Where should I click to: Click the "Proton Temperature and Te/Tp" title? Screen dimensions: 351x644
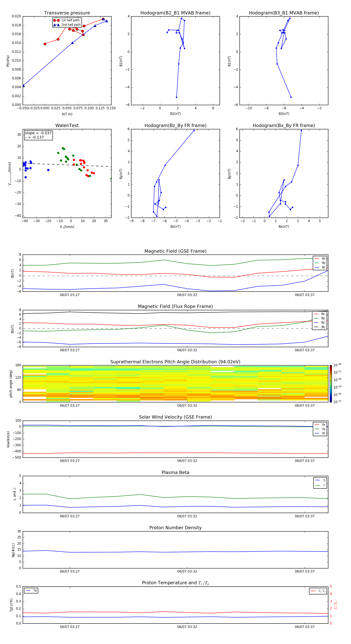tap(175, 583)
